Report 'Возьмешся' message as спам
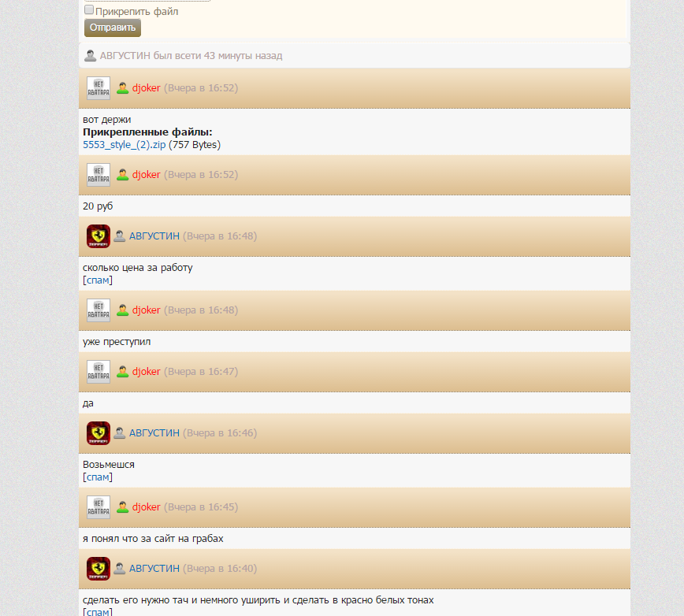Viewport: 684px width, 616px height. pyautogui.click(x=98, y=477)
